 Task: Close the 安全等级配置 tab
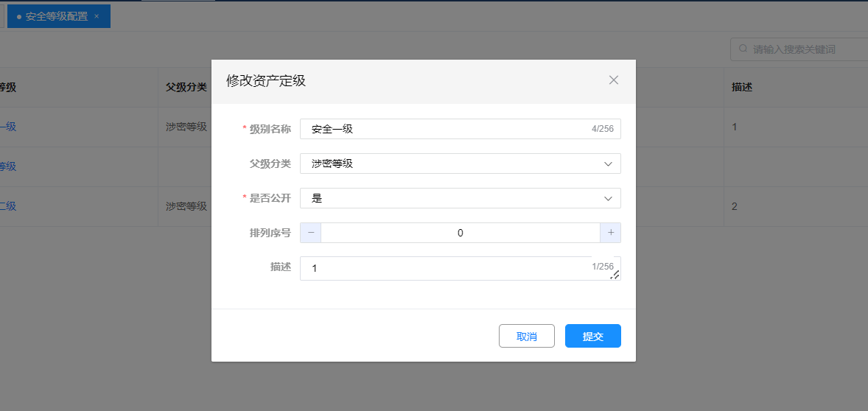(97, 16)
